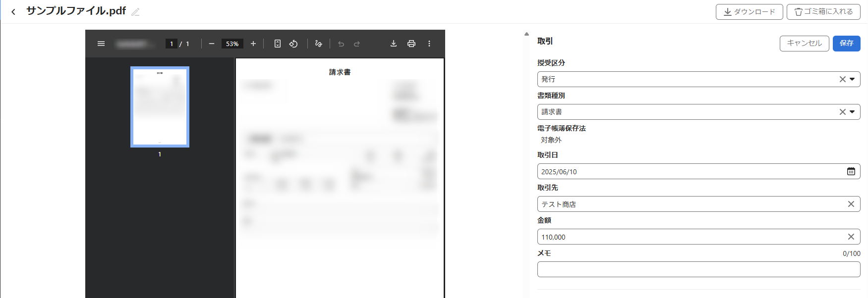Clear the 授受区分 selection

coord(842,79)
